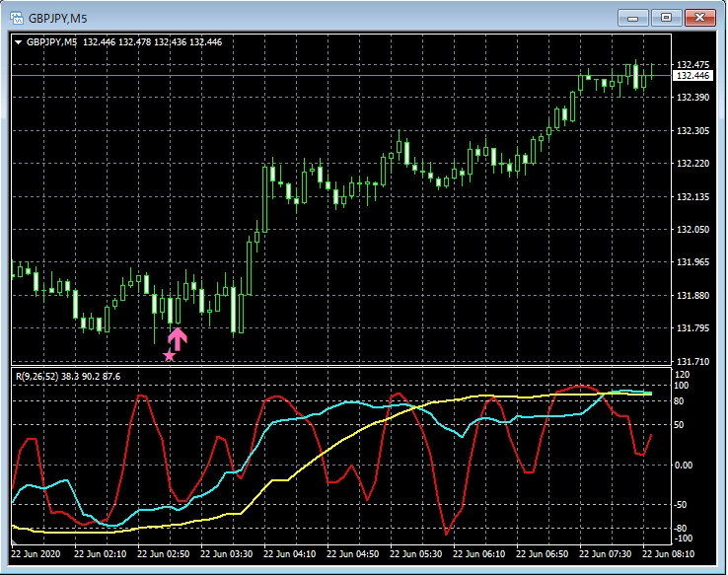Click the pink star marker below candles
Image resolution: width=728 pixels, height=575 pixels.
169,356
